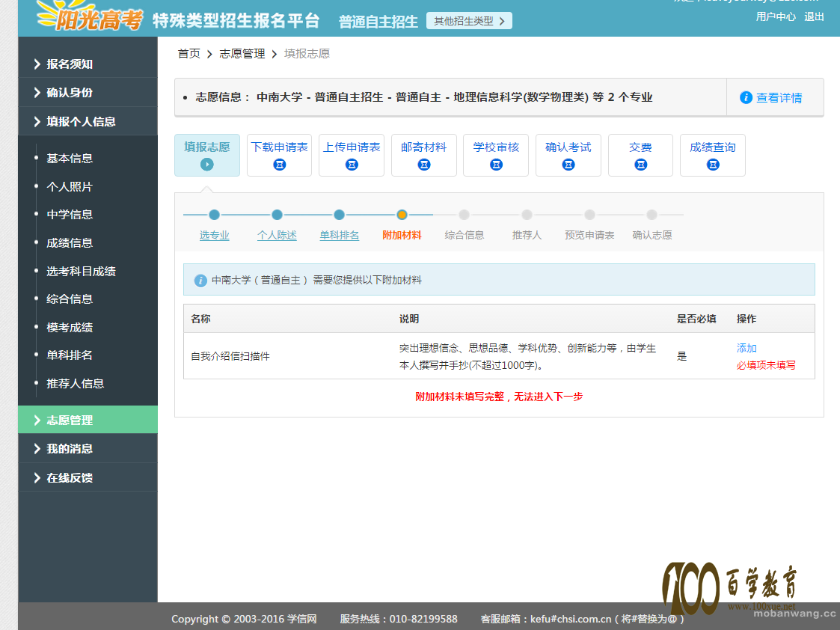Click the 首页 breadcrumb link
This screenshot has width=840, height=630.
click(189, 54)
